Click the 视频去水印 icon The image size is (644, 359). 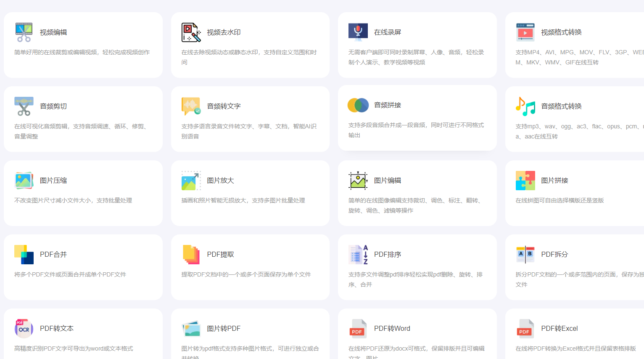(x=191, y=32)
